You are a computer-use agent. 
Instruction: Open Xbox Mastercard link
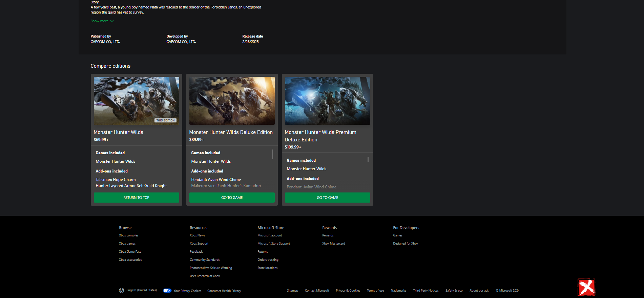tap(334, 244)
